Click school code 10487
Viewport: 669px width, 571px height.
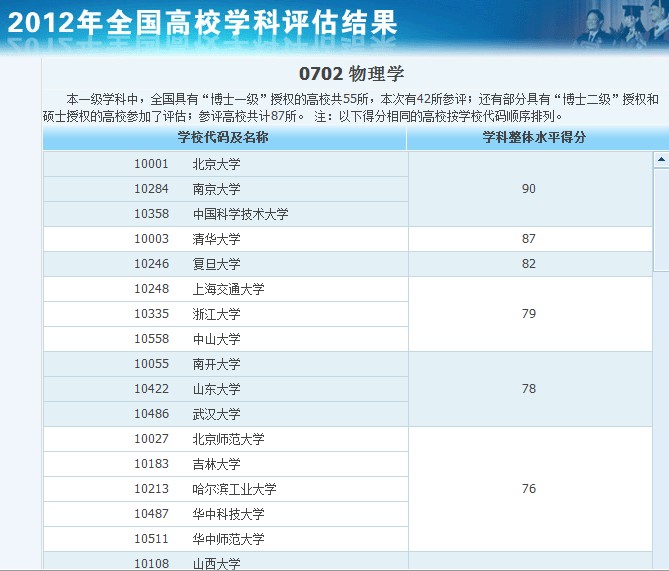click(x=151, y=514)
